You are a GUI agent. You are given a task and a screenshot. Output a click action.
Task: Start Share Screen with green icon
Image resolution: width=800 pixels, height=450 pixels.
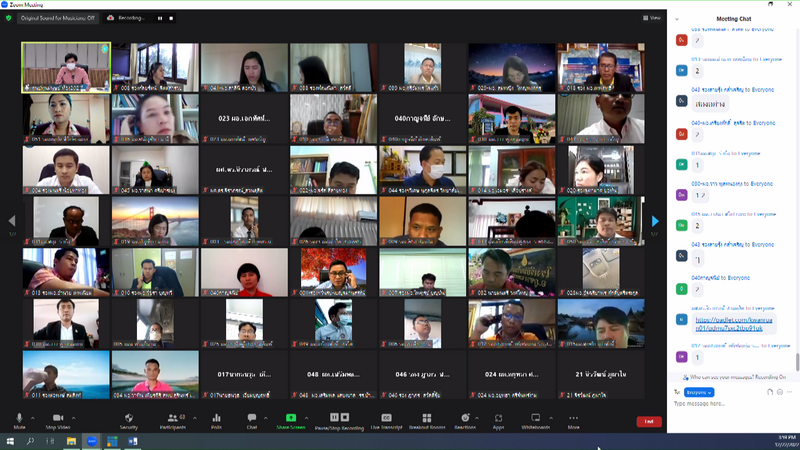291,420
